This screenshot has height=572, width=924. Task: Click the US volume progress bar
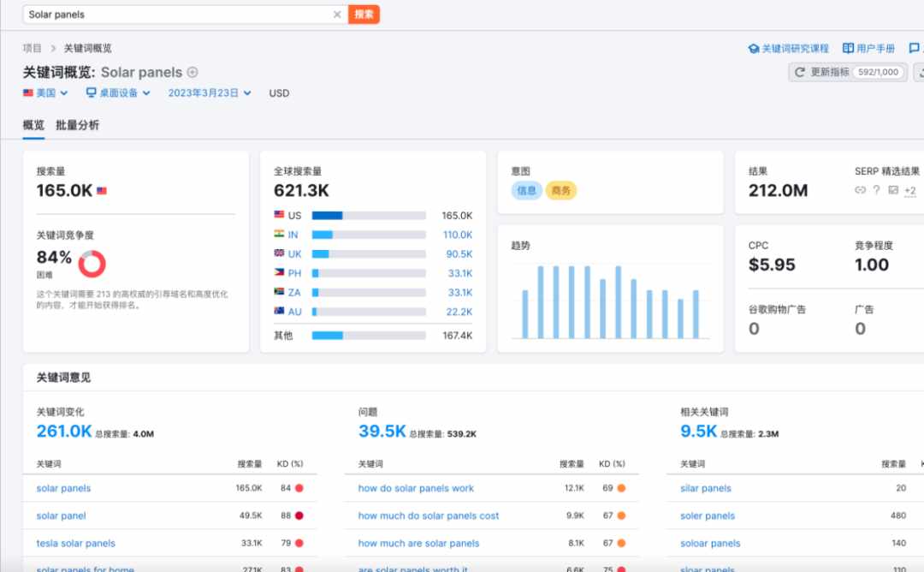369,216
